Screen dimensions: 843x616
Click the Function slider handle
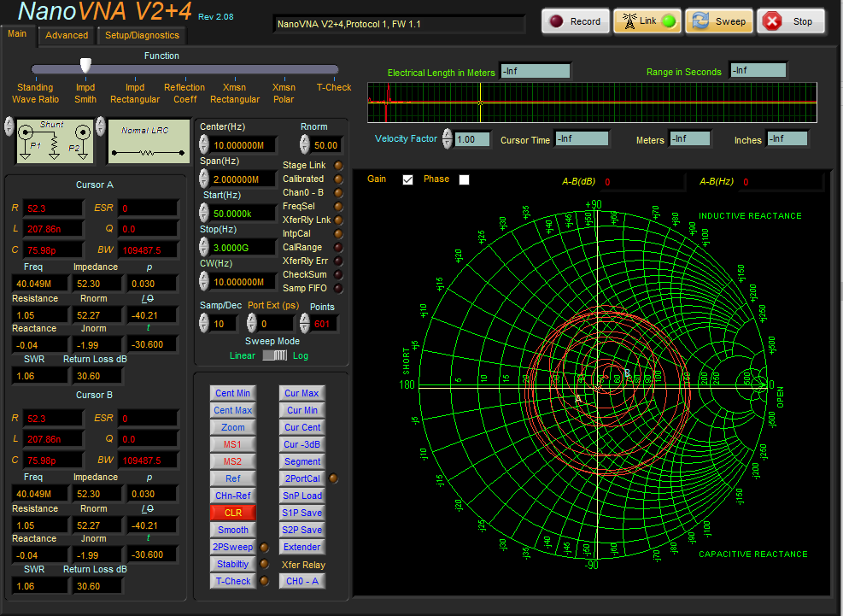click(x=85, y=65)
